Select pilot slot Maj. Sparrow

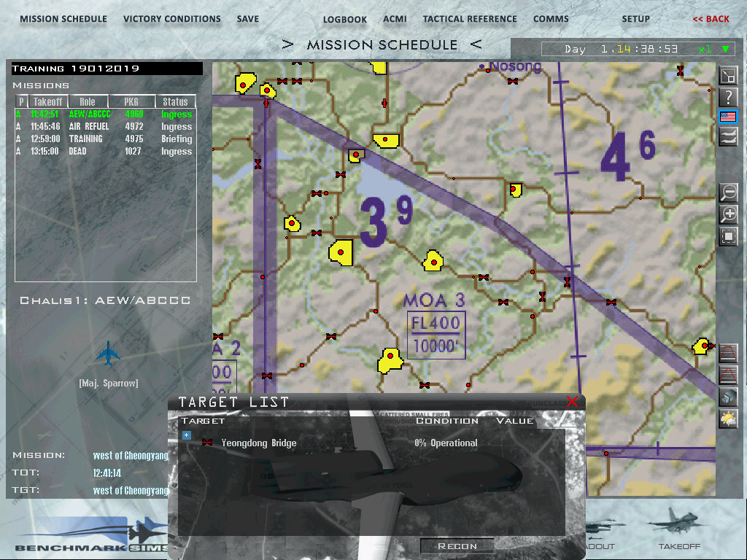click(x=109, y=384)
